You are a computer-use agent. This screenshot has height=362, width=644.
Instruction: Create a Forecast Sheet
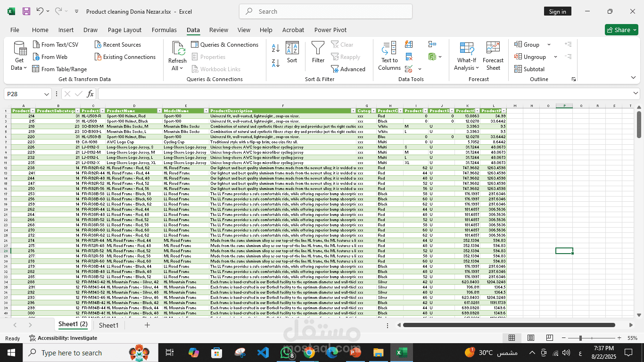tap(493, 56)
